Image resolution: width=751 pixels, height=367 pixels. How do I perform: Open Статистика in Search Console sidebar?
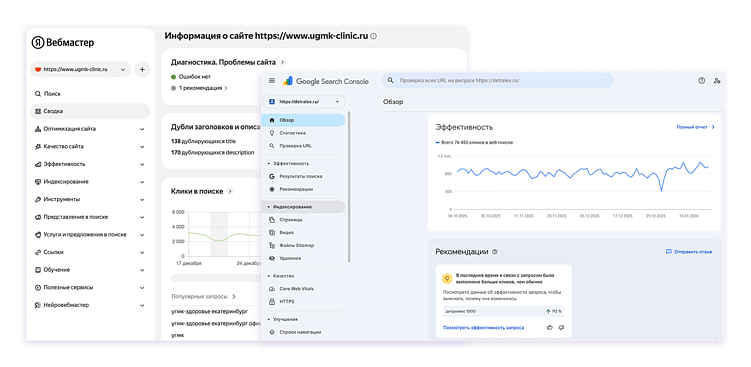point(303,133)
